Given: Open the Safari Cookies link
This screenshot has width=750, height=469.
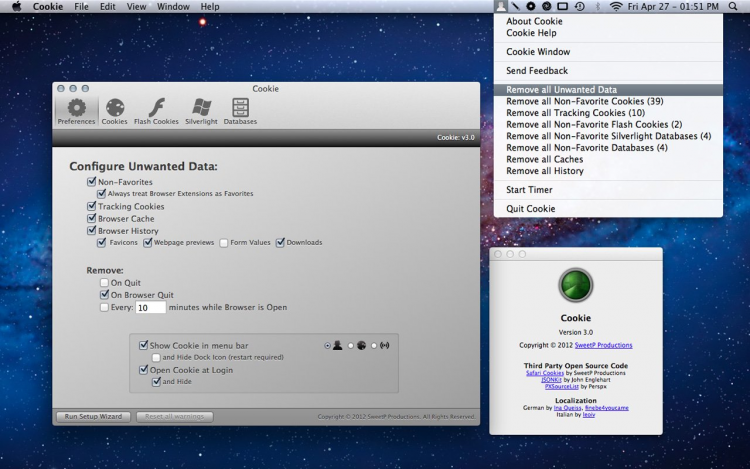Looking at the screenshot, I should [x=545, y=373].
